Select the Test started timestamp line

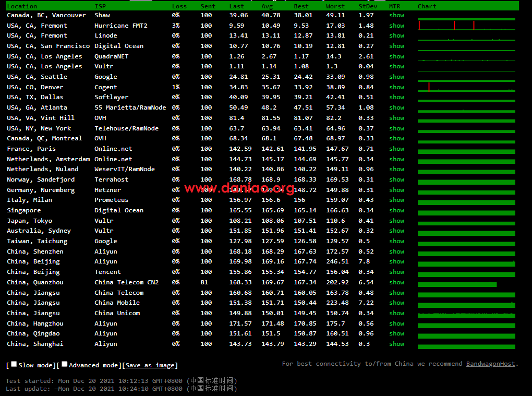121,381
